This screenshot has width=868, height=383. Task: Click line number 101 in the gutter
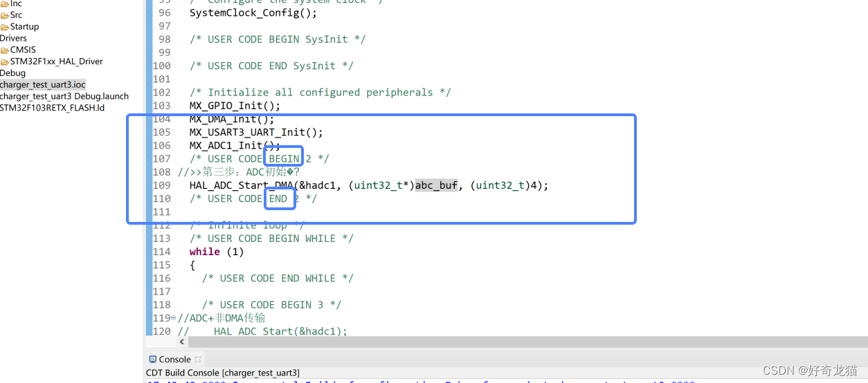pyautogui.click(x=161, y=80)
